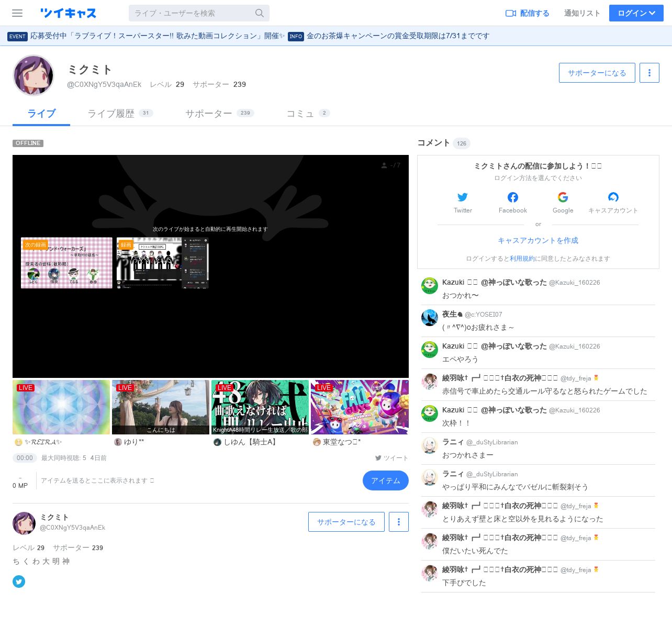Open the lower three-dots options menu
This screenshot has width=672, height=626.
pos(399,522)
